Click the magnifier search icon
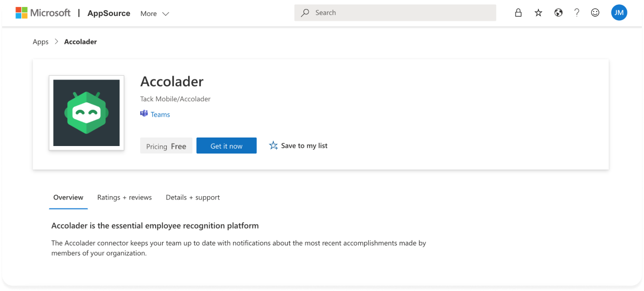644x291 pixels. 305,13
